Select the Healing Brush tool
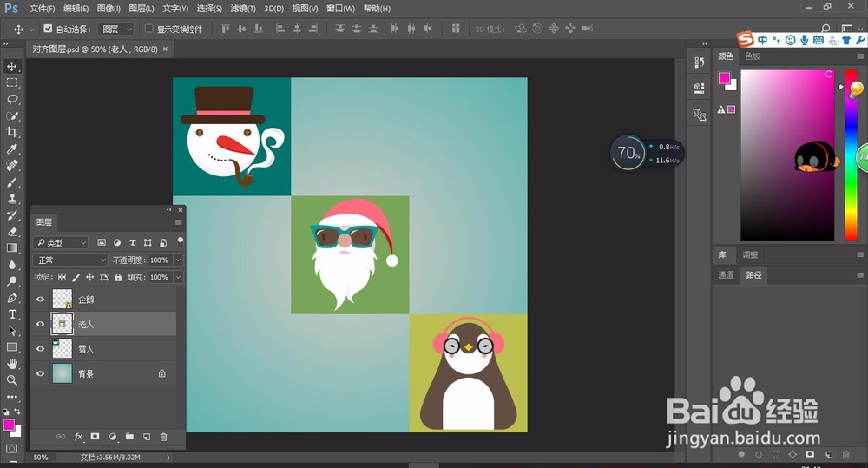This screenshot has height=468, width=868. click(x=11, y=166)
